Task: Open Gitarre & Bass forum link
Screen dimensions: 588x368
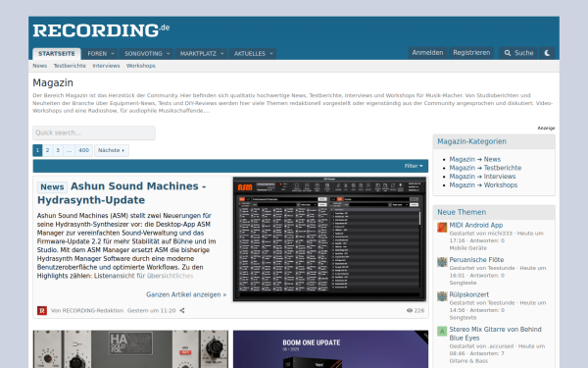Action: click(468, 361)
